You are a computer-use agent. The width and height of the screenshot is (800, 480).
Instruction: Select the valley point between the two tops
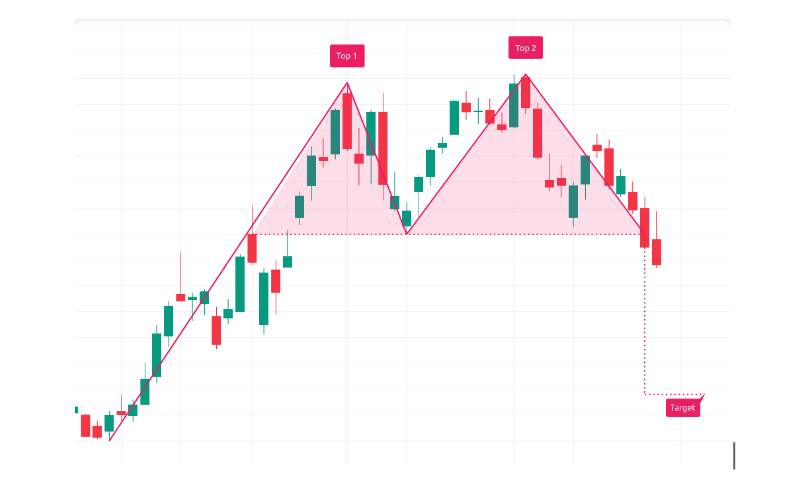pos(407,233)
